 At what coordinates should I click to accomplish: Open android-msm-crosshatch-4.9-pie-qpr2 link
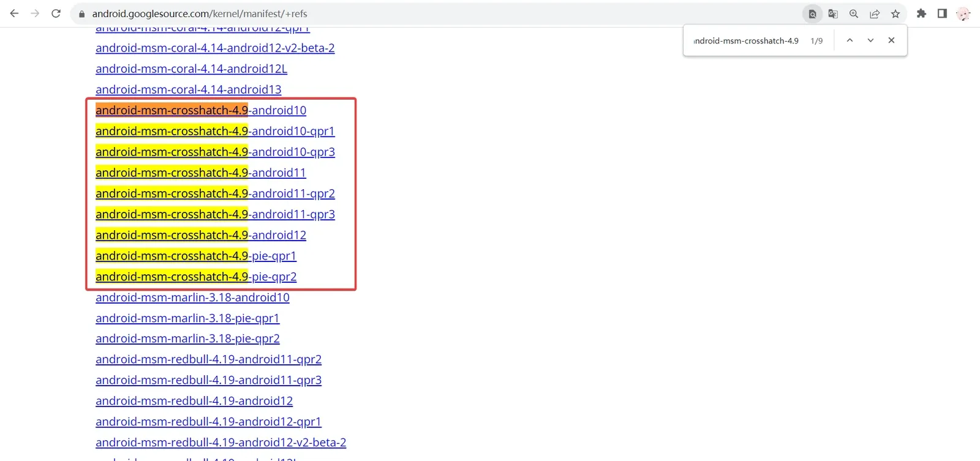(x=196, y=277)
